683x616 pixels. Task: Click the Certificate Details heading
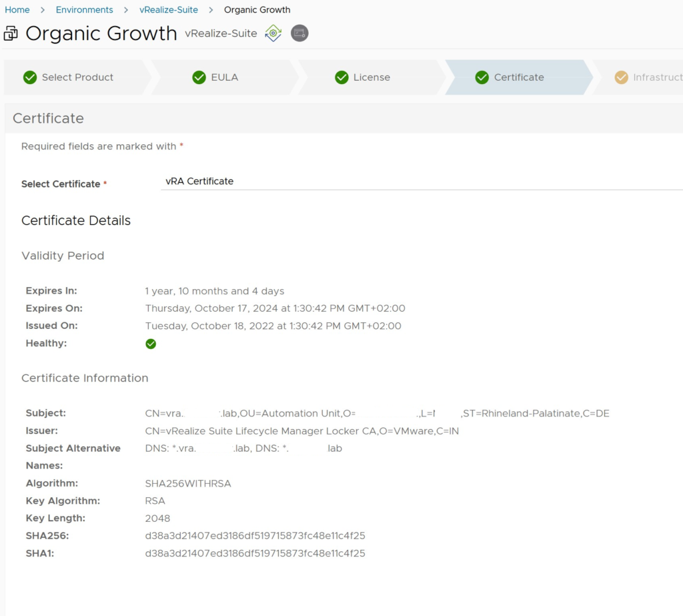click(x=76, y=221)
